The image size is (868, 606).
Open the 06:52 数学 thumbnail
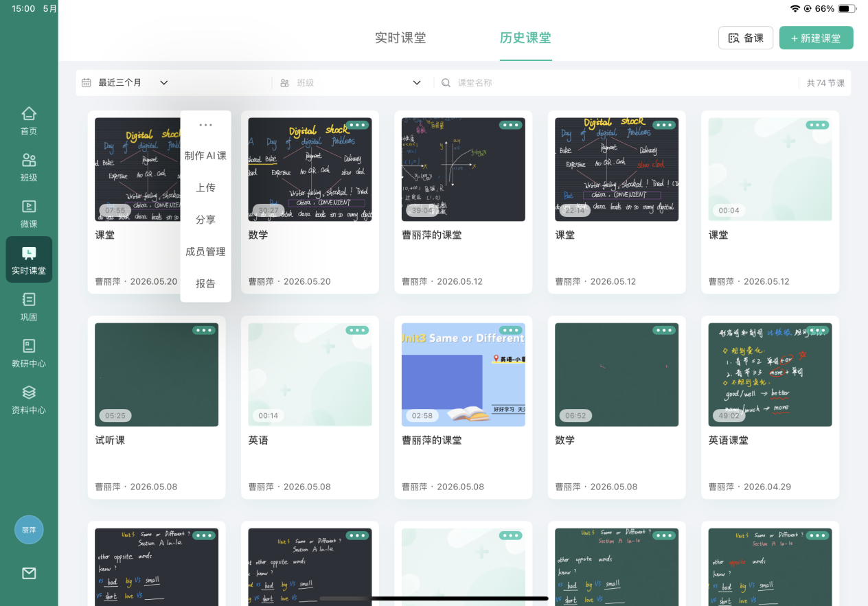pos(617,375)
